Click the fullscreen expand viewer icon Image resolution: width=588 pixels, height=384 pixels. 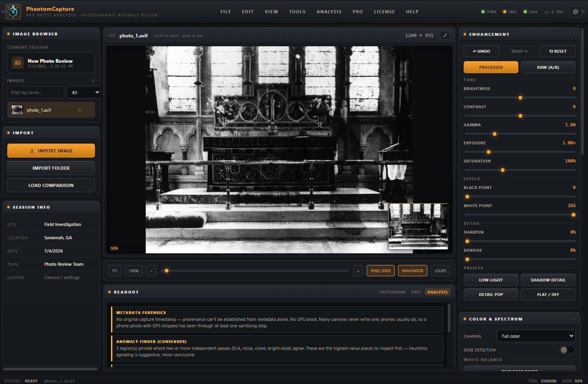tap(445, 35)
